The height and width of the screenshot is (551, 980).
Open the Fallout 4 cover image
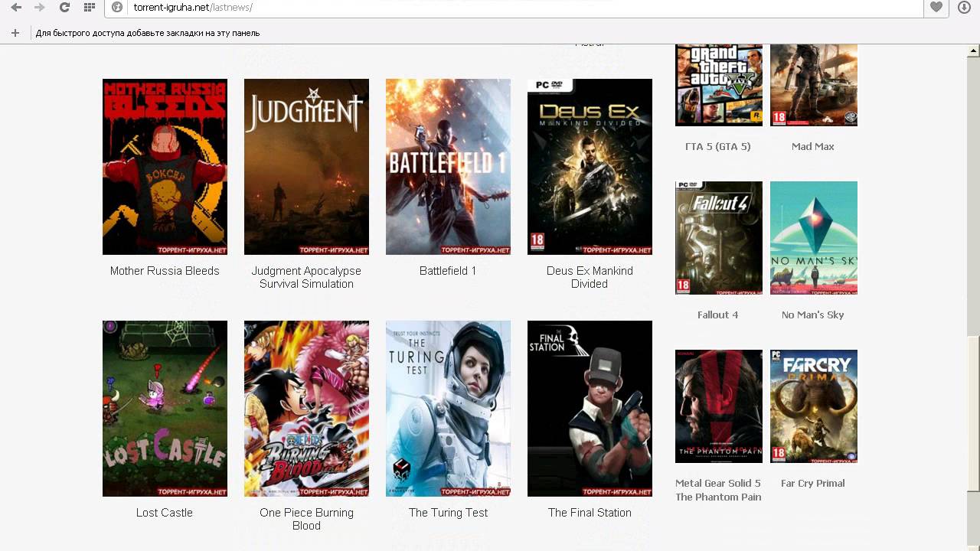719,238
